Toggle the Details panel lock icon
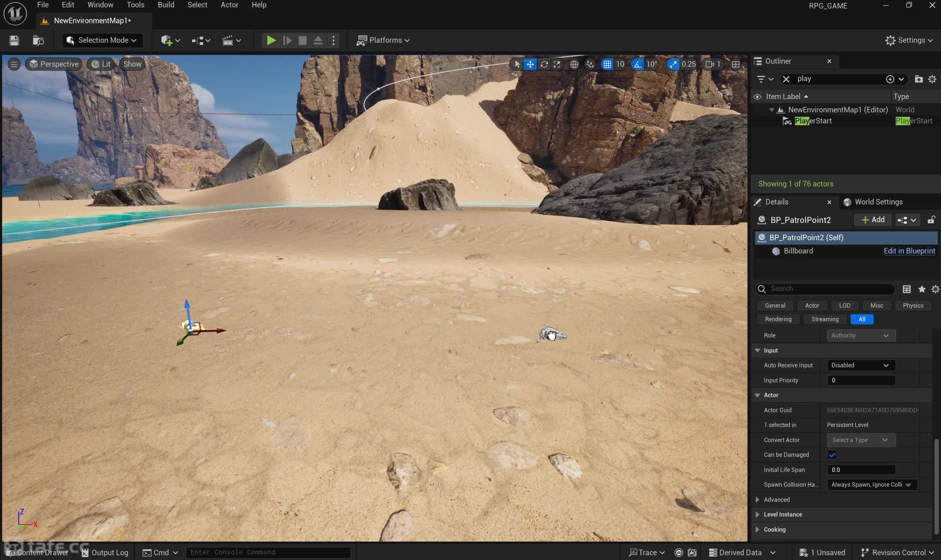The image size is (941, 560). pyautogui.click(x=931, y=220)
